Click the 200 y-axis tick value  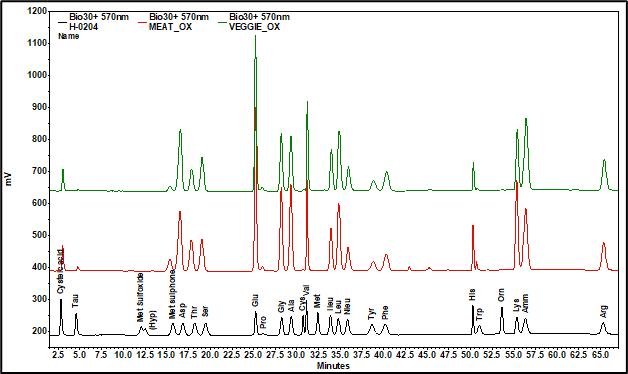tap(39, 332)
